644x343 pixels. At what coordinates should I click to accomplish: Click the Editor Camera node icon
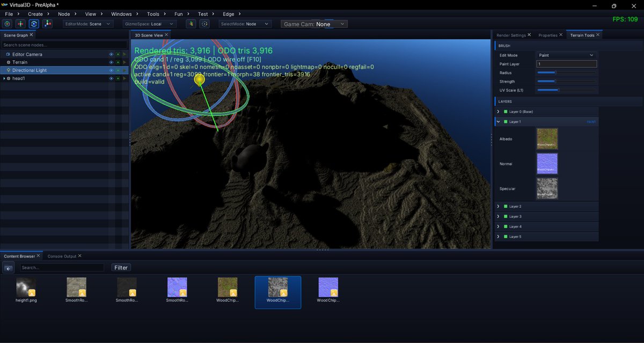tap(8, 54)
